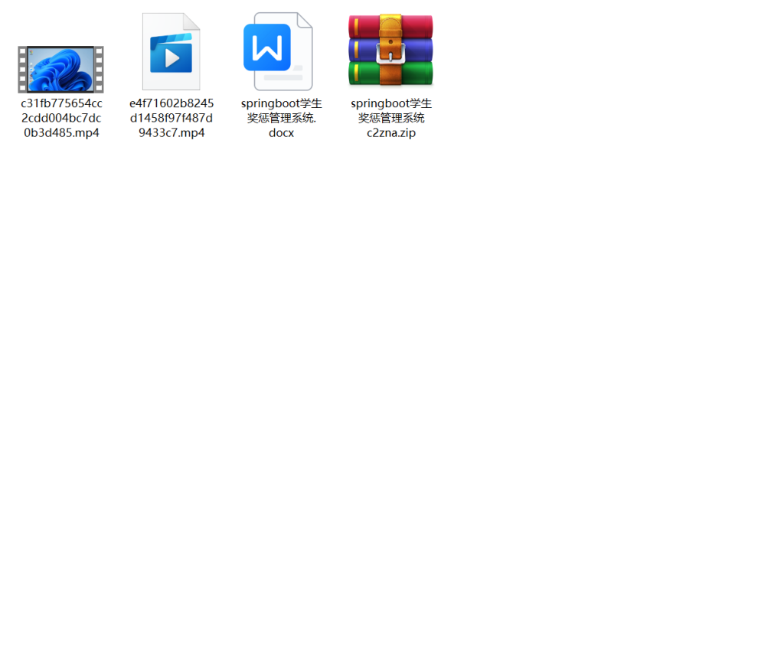Viewport: 784px width, 672px height.
Task: Click the belt buckle on the zip icon
Action: click(390, 53)
